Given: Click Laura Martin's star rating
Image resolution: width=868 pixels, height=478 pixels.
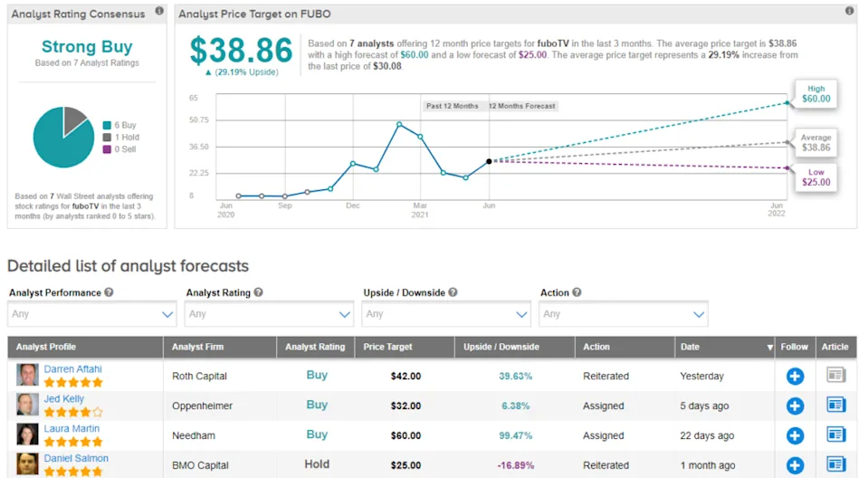Looking at the screenshot, I should (73, 442).
